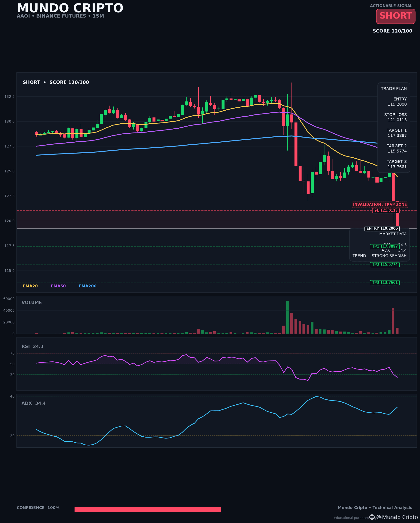Click the ADX 34.4 panel label
The width and height of the screenshot is (420, 523).
tap(34, 403)
